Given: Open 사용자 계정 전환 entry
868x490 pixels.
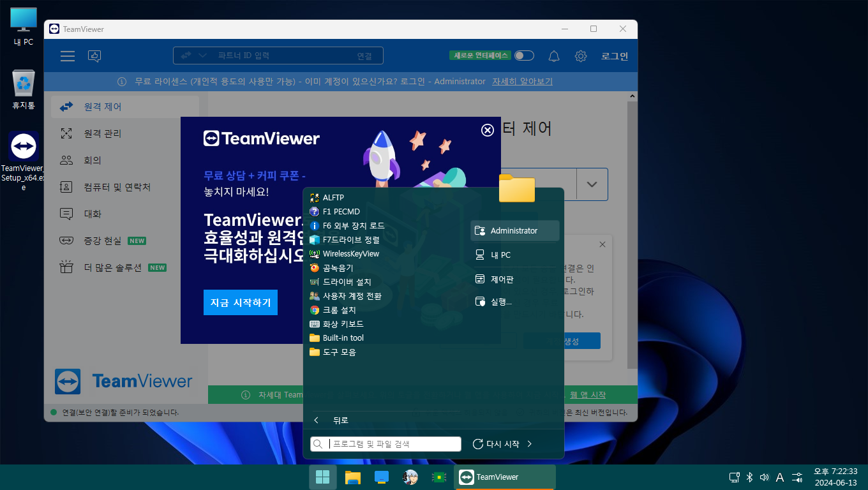Looking at the screenshot, I should click(346, 296).
